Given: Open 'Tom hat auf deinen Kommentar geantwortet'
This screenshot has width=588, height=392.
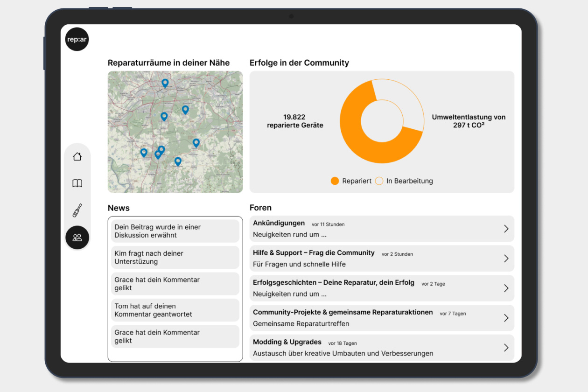Looking at the screenshot, I should [x=175, y=310].
